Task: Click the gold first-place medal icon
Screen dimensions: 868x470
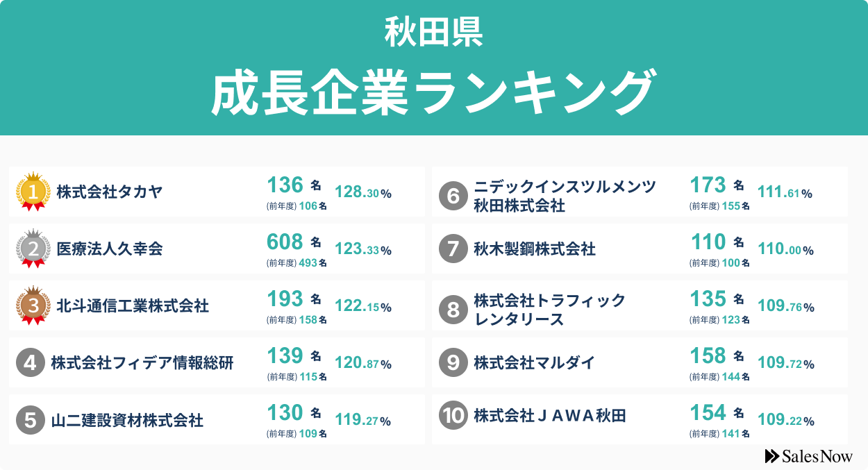Action: [x=33, y=191]
